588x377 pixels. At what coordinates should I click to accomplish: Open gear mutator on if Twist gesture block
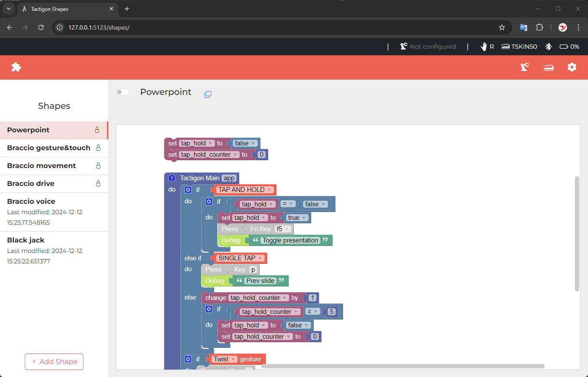[188, 359]
